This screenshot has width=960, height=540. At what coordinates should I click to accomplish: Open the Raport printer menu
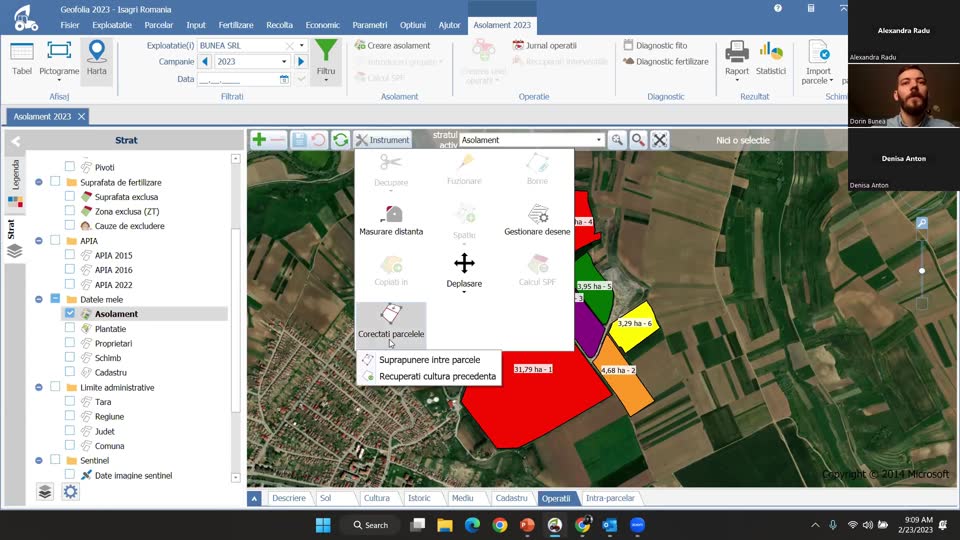point(737,61)
